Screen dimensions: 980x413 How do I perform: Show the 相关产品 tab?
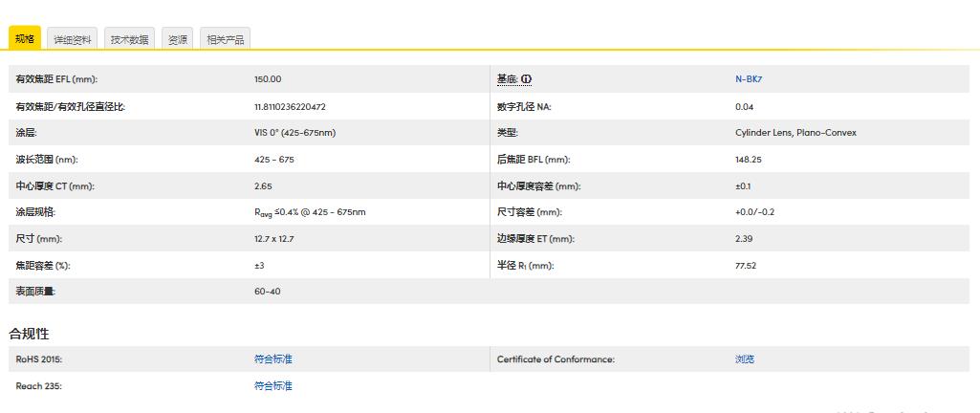coord(225,39)
